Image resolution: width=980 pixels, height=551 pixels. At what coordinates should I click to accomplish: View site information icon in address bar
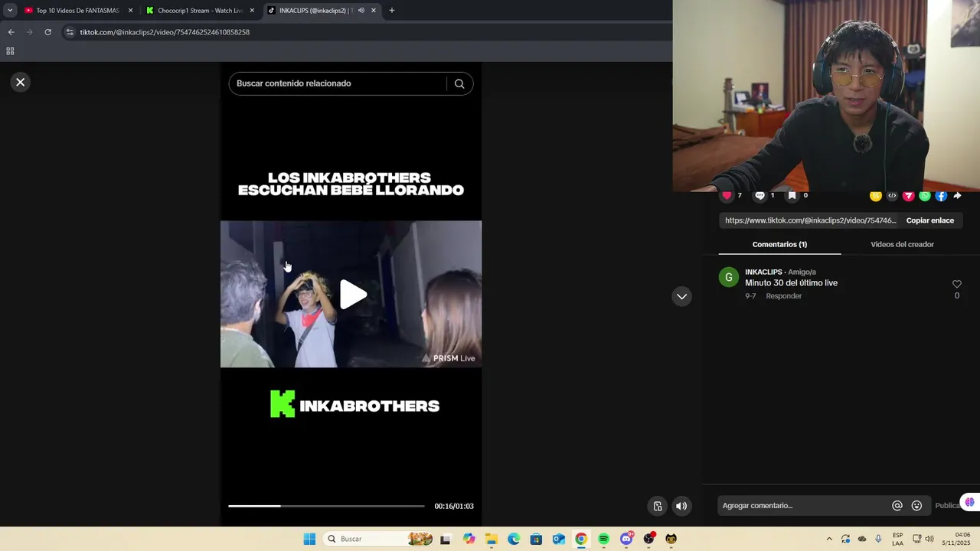point(70,32)
